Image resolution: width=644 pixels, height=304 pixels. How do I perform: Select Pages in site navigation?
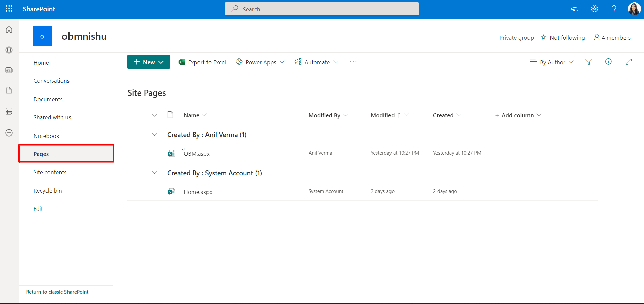(x=66, y=154)
